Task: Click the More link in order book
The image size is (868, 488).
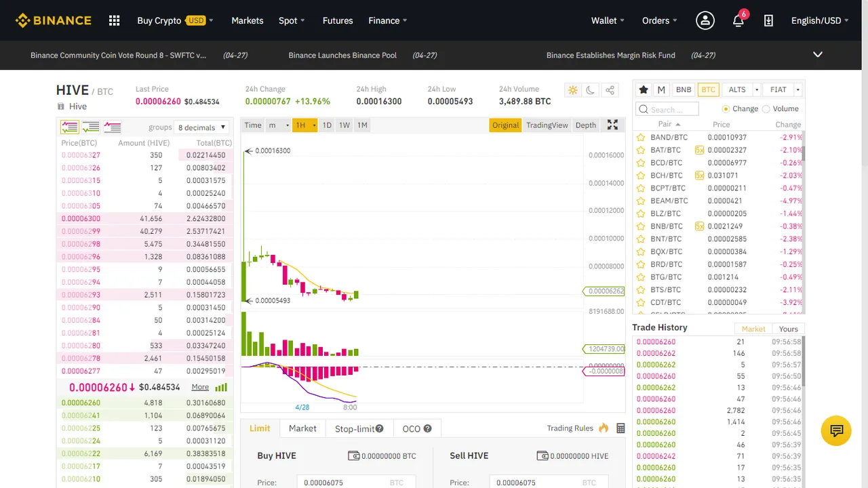Action: 200,387
